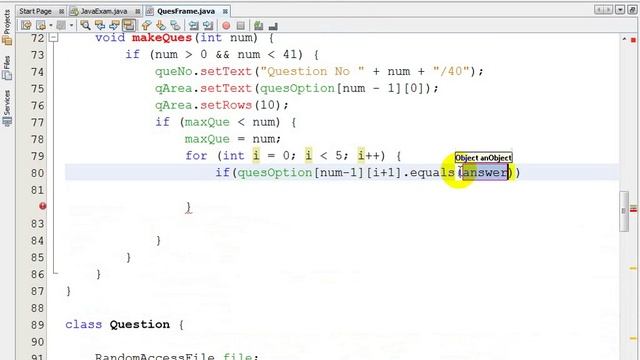Shift line left with toolbar icon
This screenshot has width=640, height=360.
pyautogui.click(x=193, y=26)
